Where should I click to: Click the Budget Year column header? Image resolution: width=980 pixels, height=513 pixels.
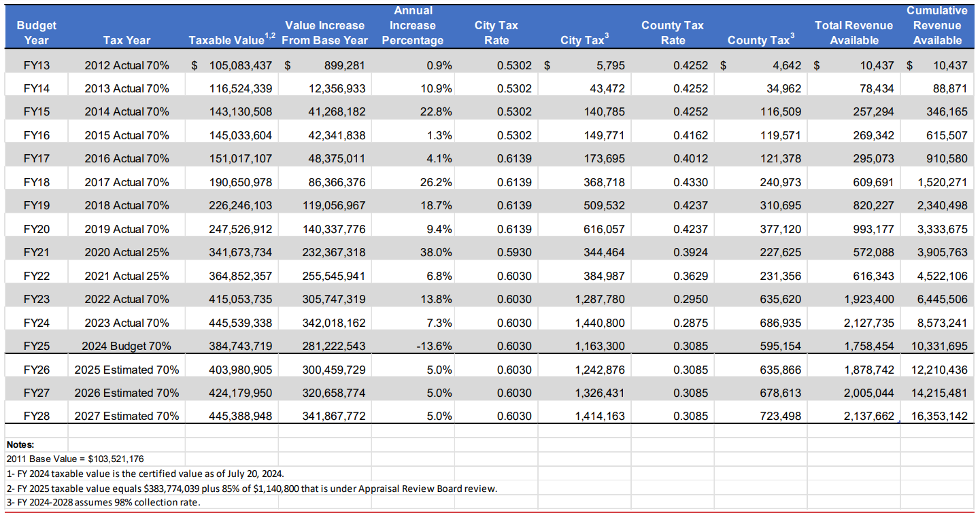(x=37, y=33)
